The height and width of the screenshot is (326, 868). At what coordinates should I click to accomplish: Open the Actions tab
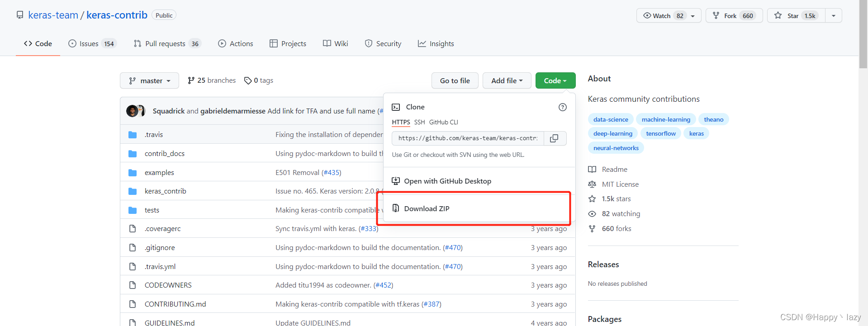point(236,44)
